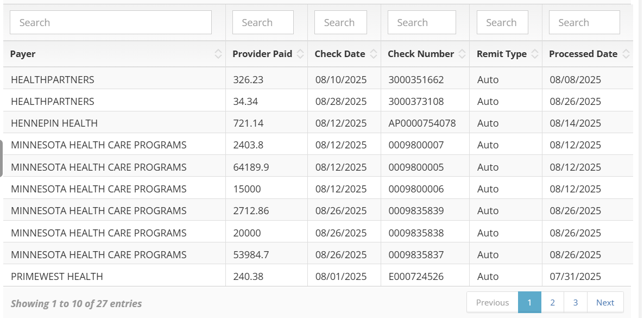Click the Check Date column header
The height and width of the screenshot is (318, 644).
point(344,54)
